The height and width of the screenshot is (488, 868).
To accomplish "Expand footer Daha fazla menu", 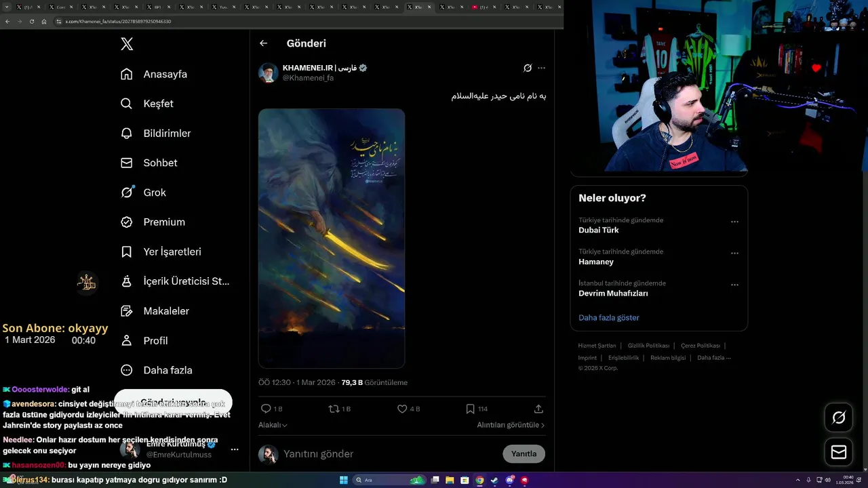I will (x=714, y=358).
